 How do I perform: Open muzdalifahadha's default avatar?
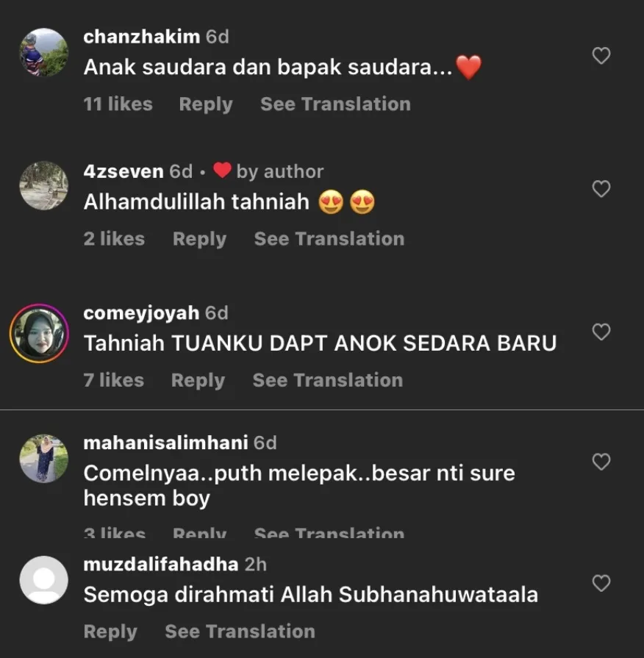click(43, 580)
